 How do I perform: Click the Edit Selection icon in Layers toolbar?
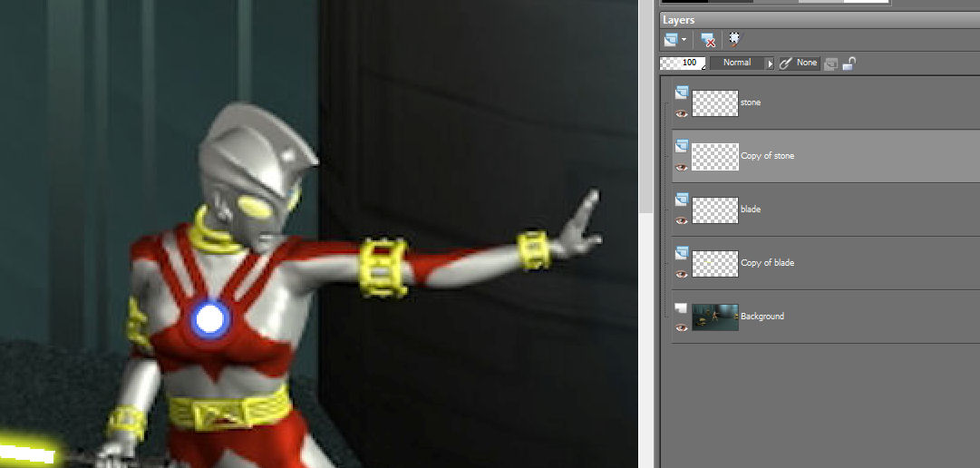(734, 40)
